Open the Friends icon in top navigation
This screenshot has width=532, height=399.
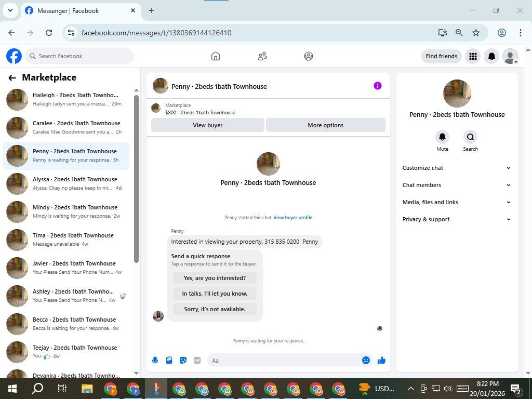[x=262, y=56]
